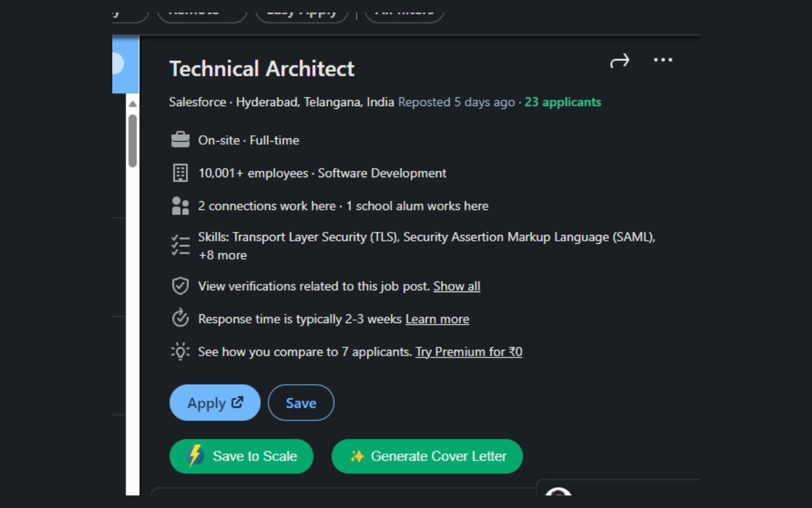Viewport: 812px width, 508px height.
Task: Click the Technical Architect job title
Action: click(x=262, y=69)
